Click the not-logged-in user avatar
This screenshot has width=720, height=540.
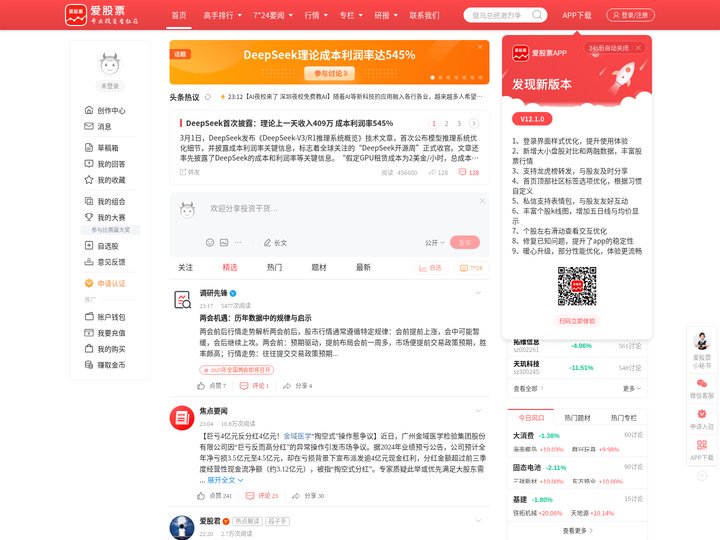(x=110, y=63)
